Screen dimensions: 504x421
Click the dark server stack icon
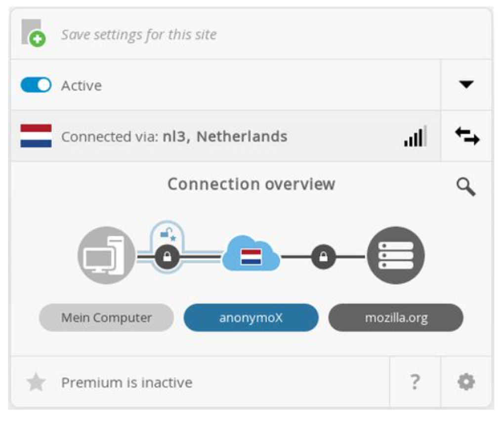coord(395,255)
